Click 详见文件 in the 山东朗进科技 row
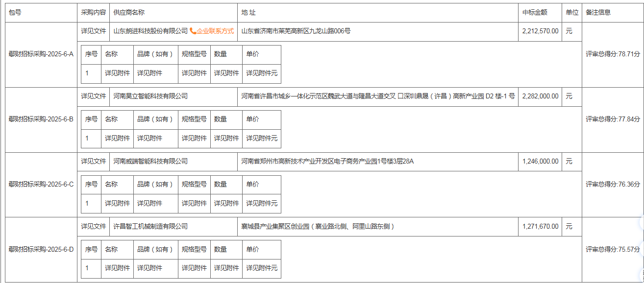The image size is (644, 283). pyautogui.click(x=94, y=31)
